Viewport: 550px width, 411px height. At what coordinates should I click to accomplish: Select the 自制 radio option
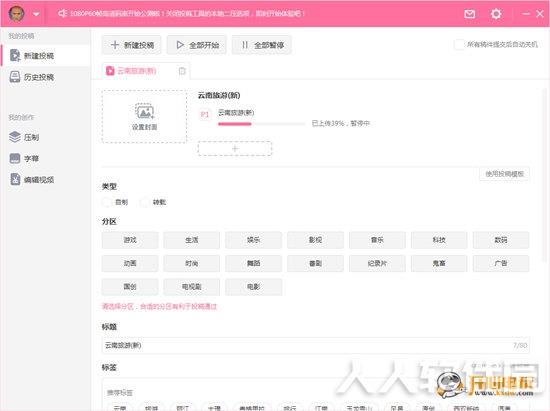tap(106, 202)
